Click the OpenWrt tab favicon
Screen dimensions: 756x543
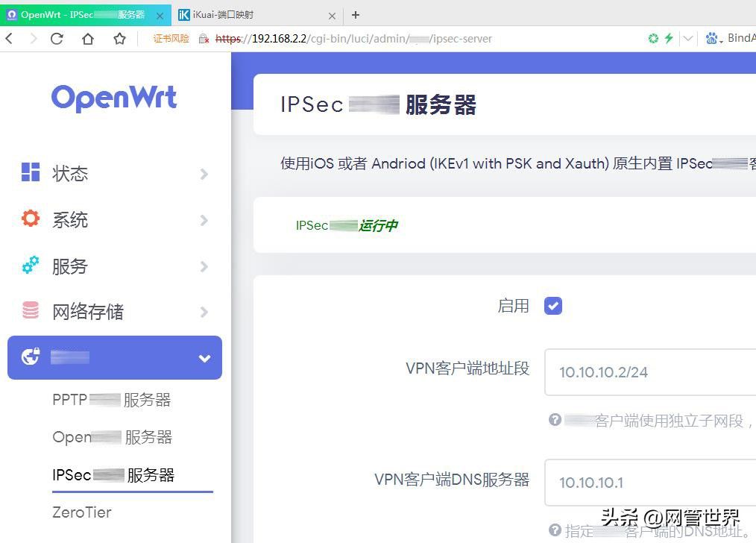[x=12, y=15]
